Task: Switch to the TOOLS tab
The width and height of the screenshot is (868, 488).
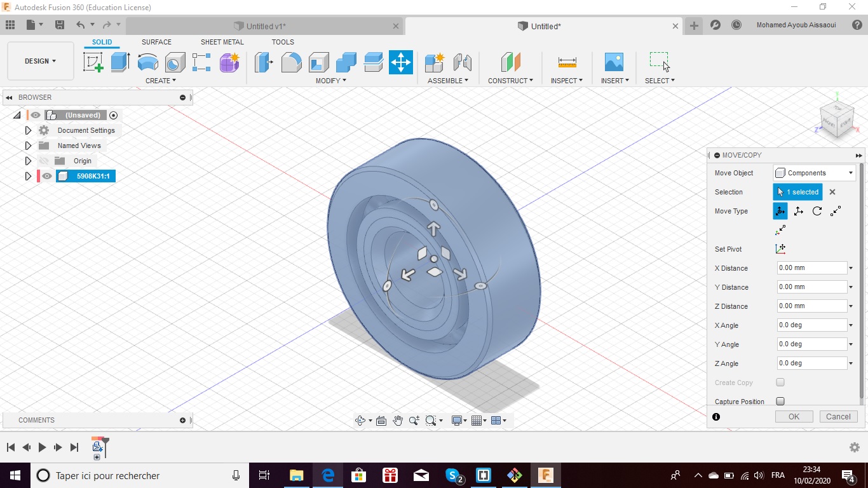Action: [x=283, y=43]
